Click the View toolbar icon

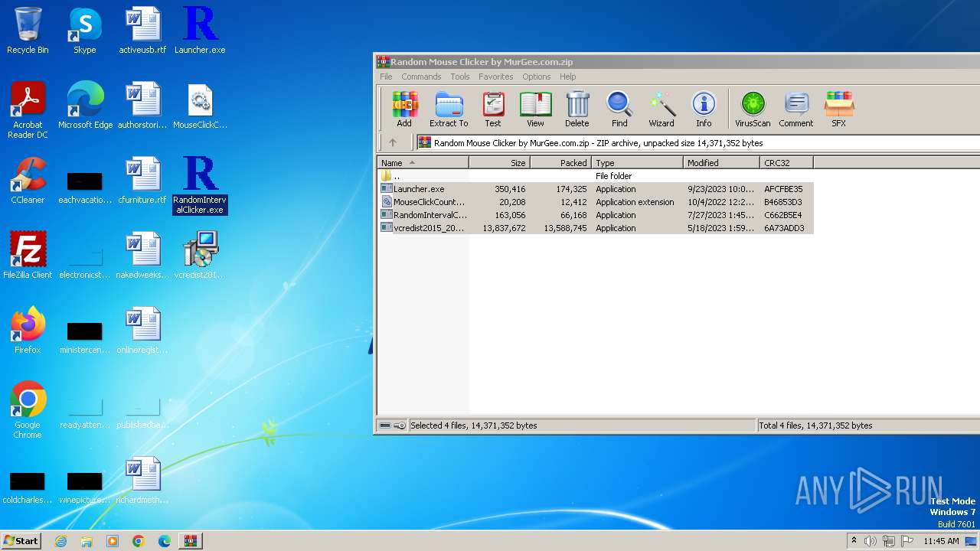(535, 109)
